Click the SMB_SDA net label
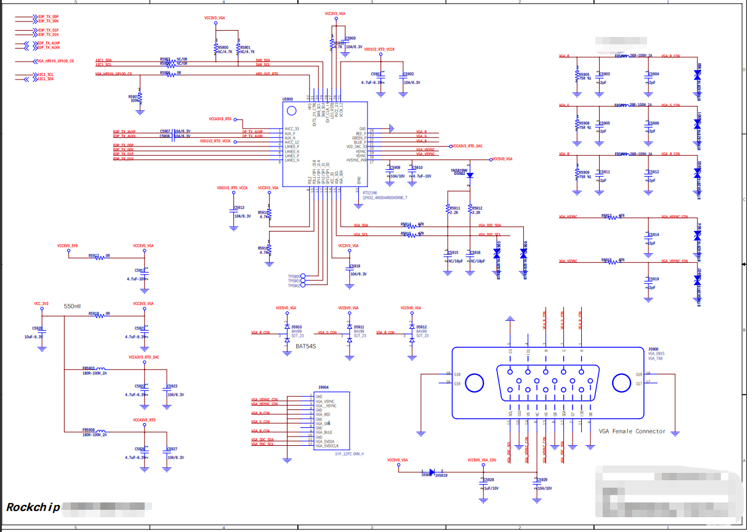 pyautogui.click(x=263, y=60)
